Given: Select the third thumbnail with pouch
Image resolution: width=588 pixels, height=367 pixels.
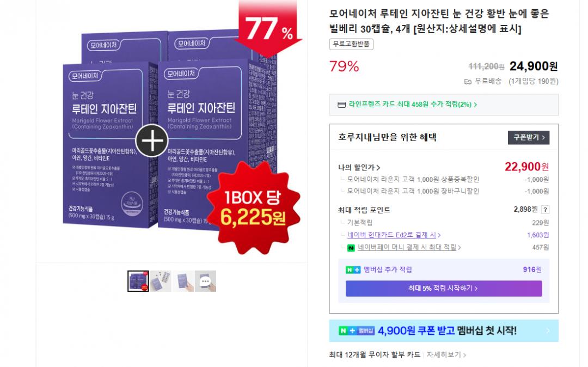Looking at the screenshot, I should [183, 281].
